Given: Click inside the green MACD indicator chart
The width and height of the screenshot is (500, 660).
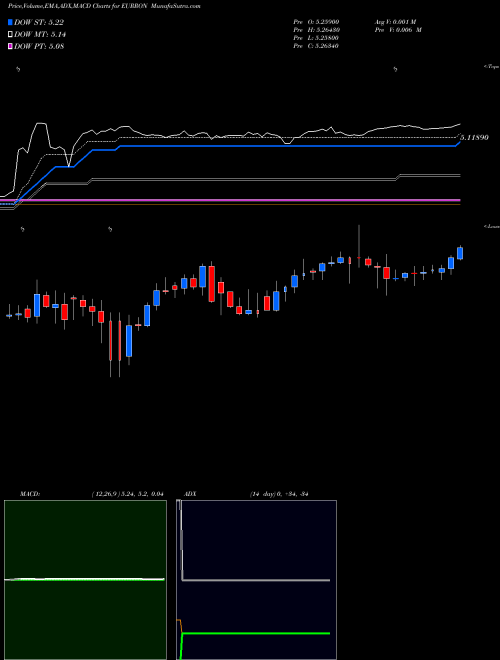Looking at the screenshot, I should tap(85, 580).
